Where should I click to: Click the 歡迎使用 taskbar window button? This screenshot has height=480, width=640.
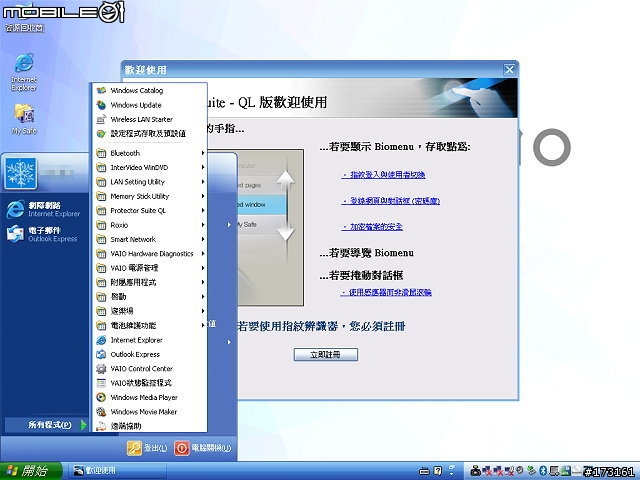point(118,471)
